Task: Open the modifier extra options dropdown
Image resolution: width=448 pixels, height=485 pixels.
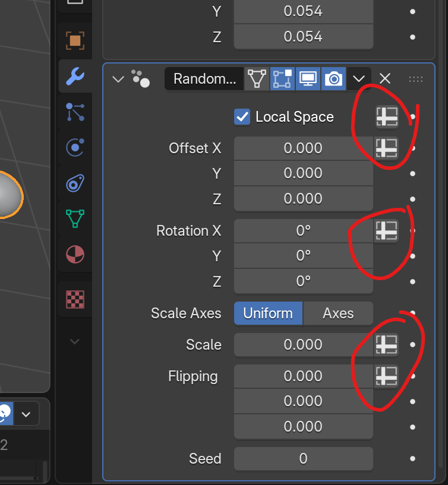Action: [359, 78]
